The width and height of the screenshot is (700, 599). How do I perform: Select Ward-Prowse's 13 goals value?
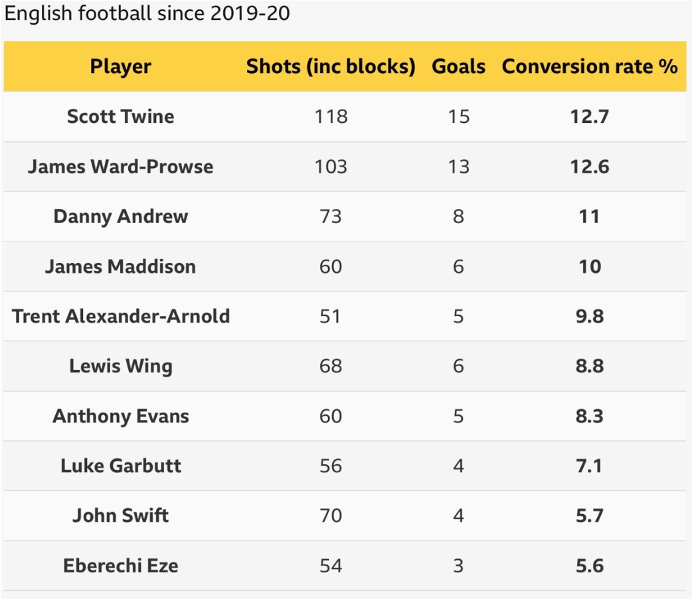(458, 167)
